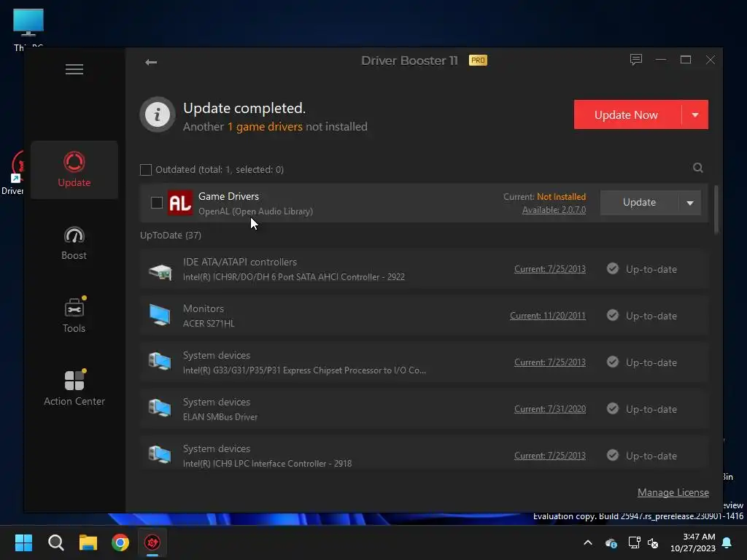The width and height of the screenshot is (747, 560).
Task: Open the Windows Start menu
Action: (x=23, y=542)
